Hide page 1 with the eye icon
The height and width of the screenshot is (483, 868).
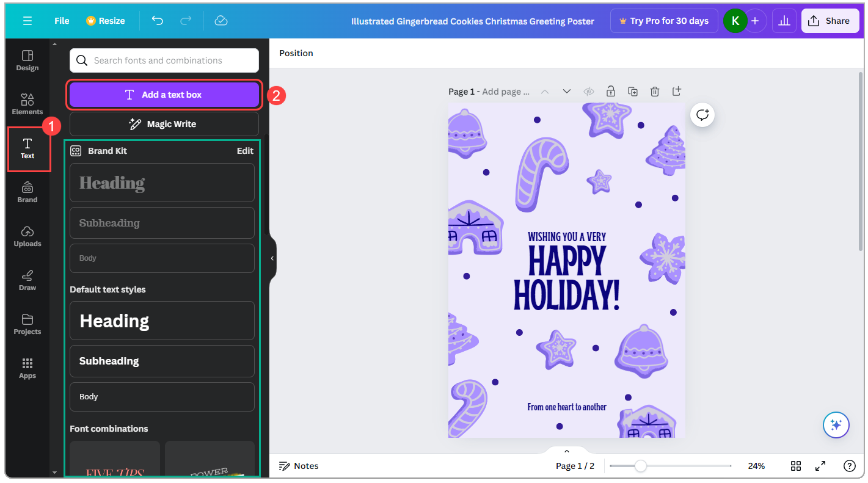tap(588, 91)
